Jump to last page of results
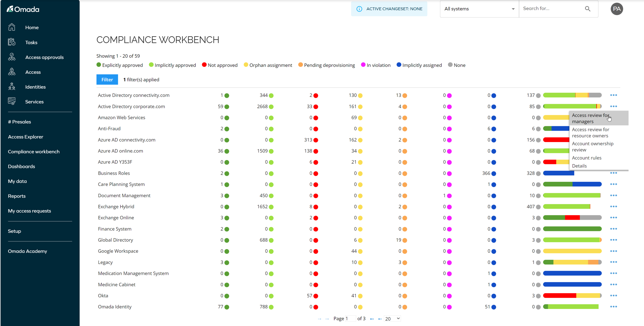 [380, 319]
